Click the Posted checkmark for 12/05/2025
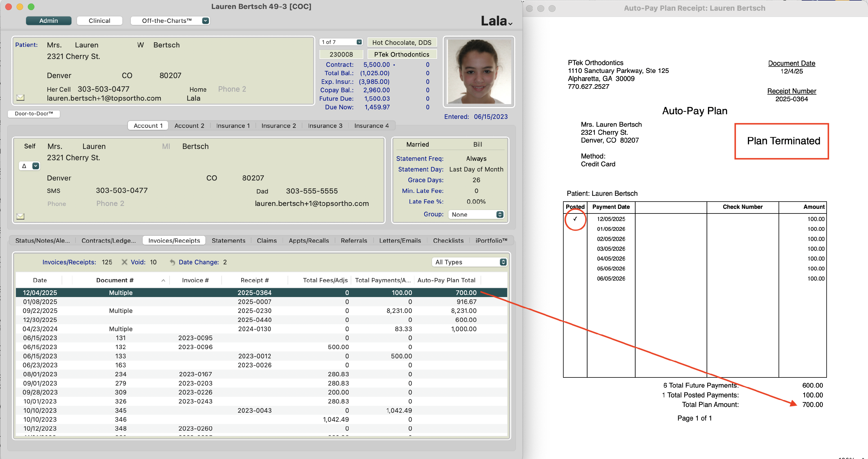Image resolution: width=868 pixels, height=459 pixels. coord(575,219)
